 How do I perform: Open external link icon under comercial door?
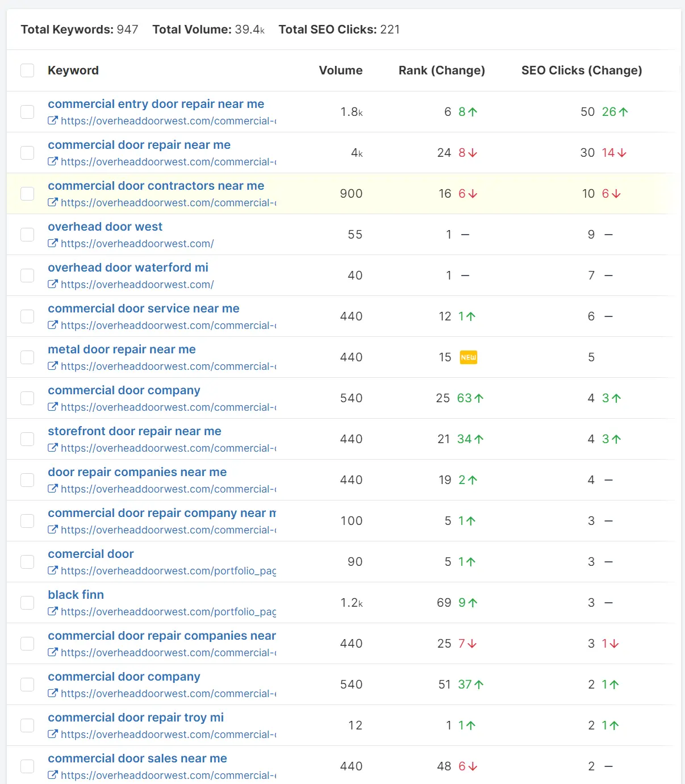pos(53,571)
